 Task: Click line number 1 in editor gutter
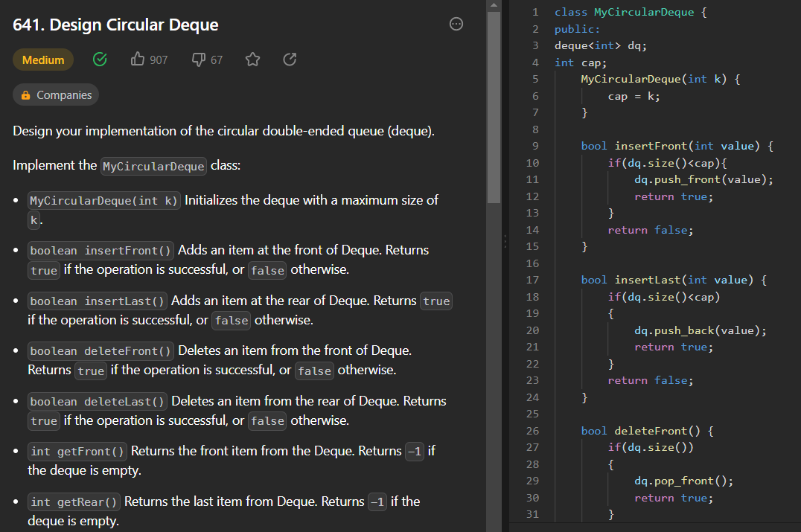pyautogui.click(x=534, y=12)
